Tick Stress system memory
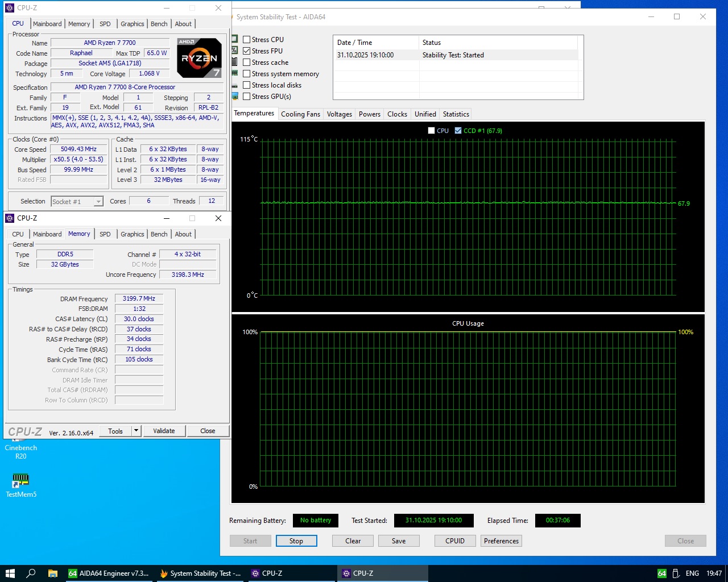This screenshot has height=582, width=728. tap(247, 74)
